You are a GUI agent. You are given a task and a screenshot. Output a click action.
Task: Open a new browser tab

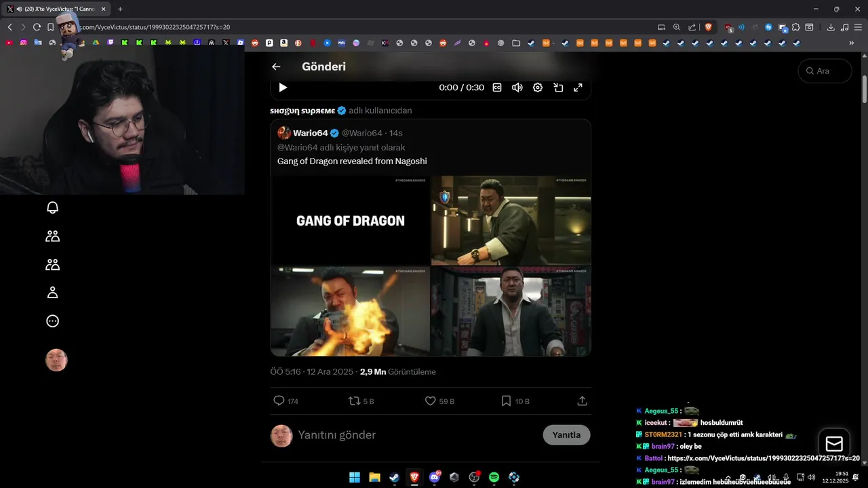click(x=120, y=9)
